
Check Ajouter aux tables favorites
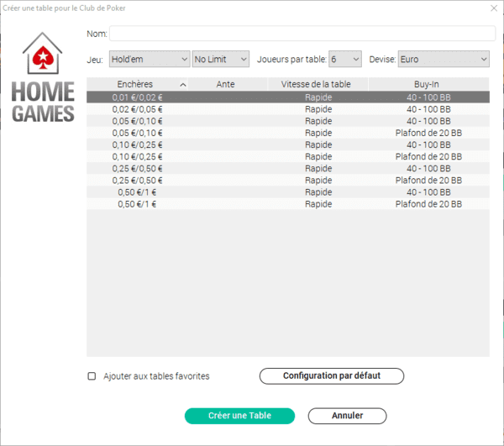[x=92, y=376]
